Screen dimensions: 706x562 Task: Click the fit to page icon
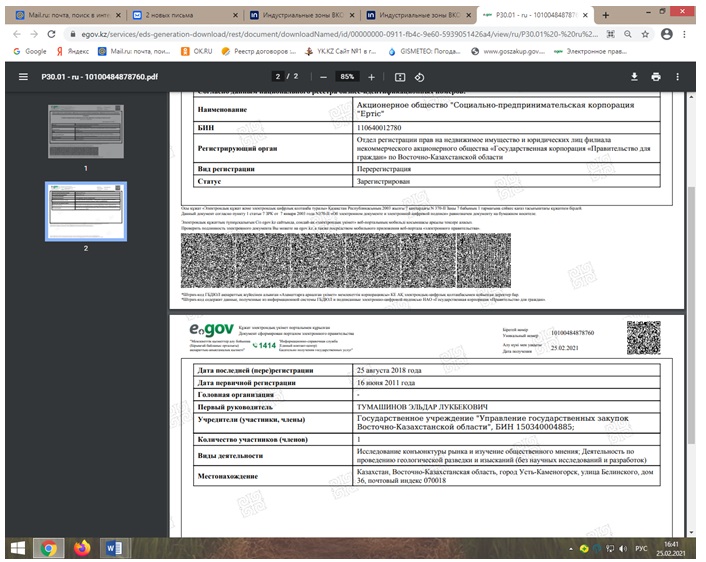[x=400, y=77]
